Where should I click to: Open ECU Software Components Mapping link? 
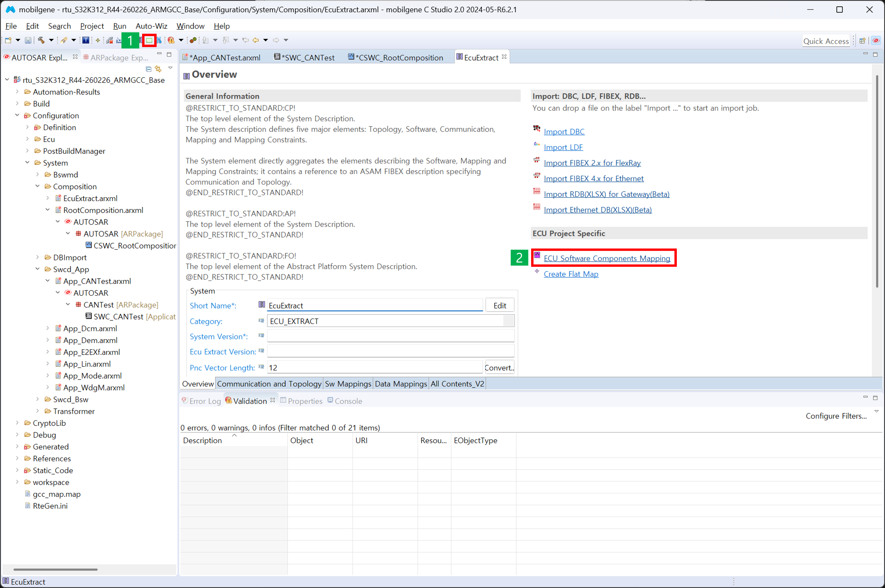tap(607, 258)
